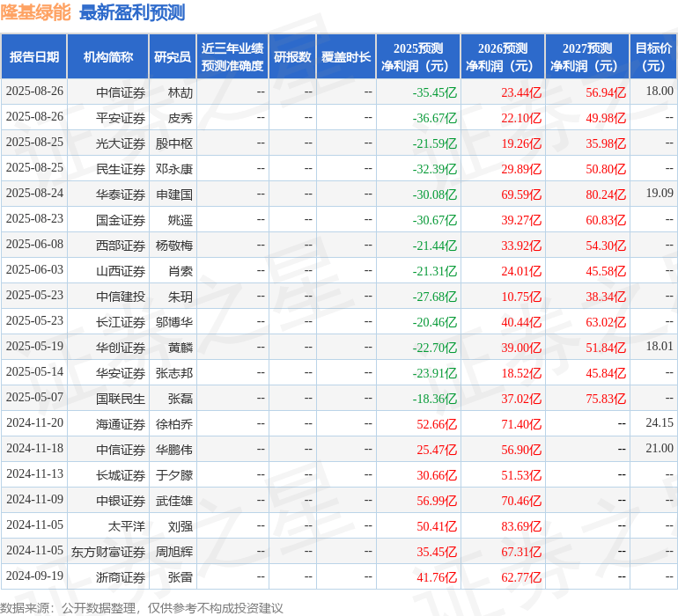Click the 近三年业绩预测准确度 header

point(232,56)
